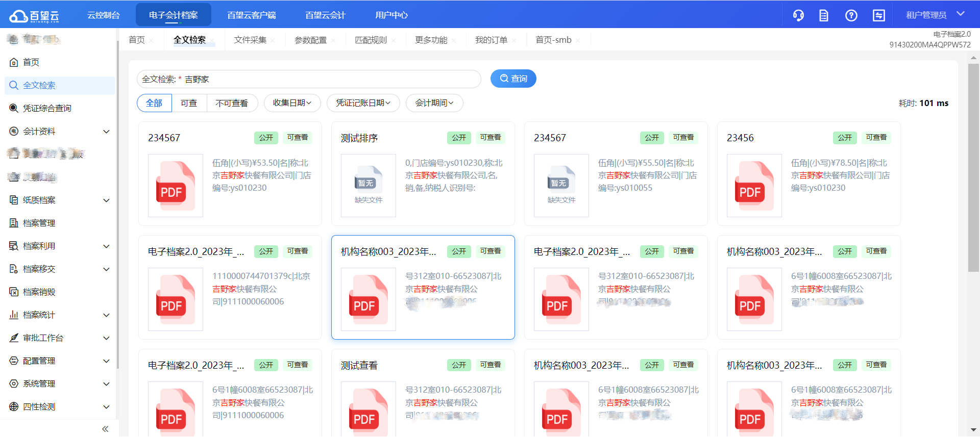The height and width of the screenshot is (437, 980).
Task: Switch to the 匹配规则 tab
Action: [x=371, y=40]
